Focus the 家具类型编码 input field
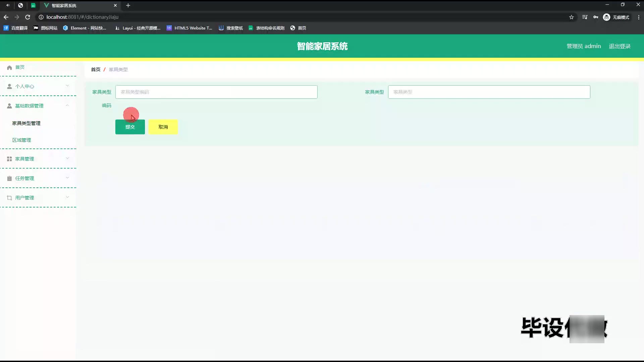Screen dimensions: 644x362 [x=216, y=92]
